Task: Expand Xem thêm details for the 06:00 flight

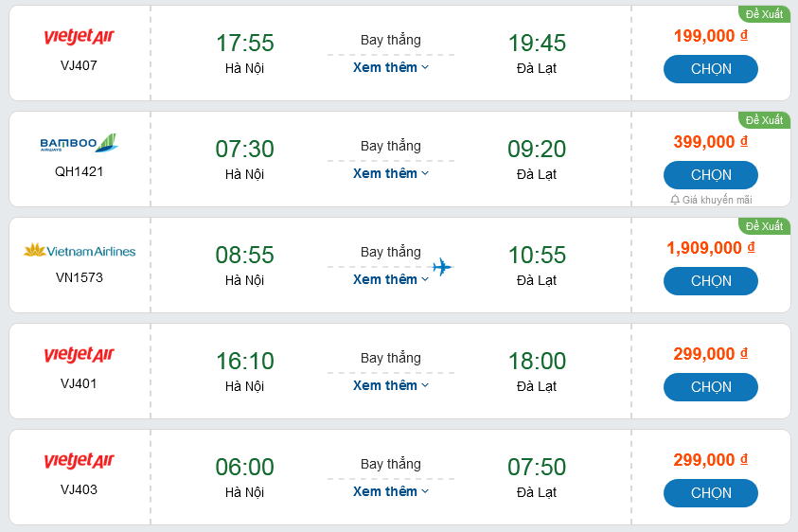Action: [390, 491]
